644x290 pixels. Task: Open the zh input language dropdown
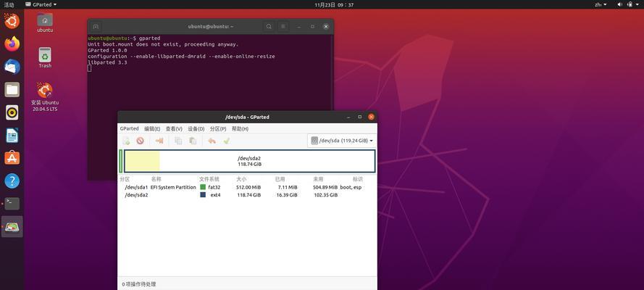[601, 4]
